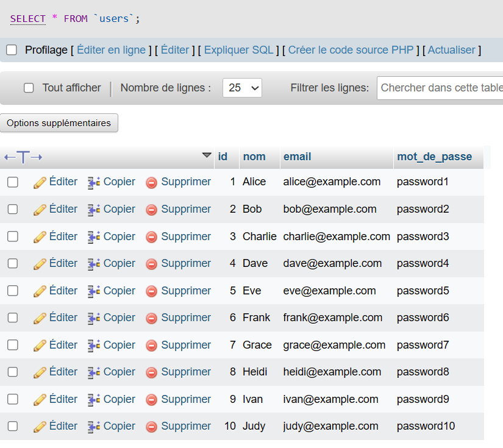Click Créer le code source PHP link

[351, 50]
